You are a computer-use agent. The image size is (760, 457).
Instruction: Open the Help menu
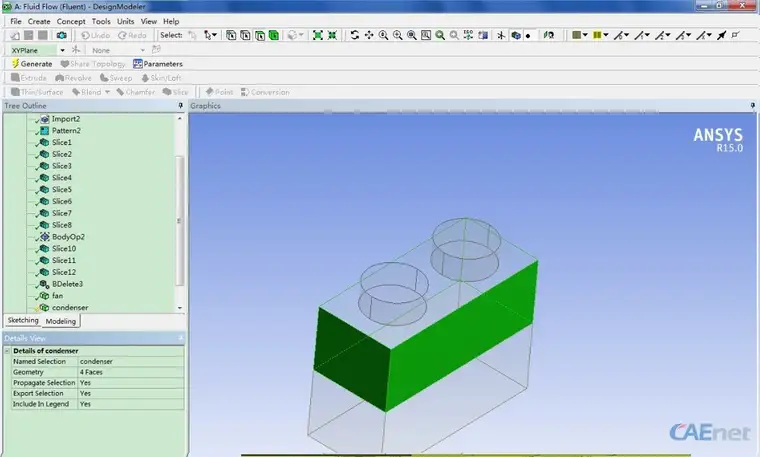click(x=171, y=21)
